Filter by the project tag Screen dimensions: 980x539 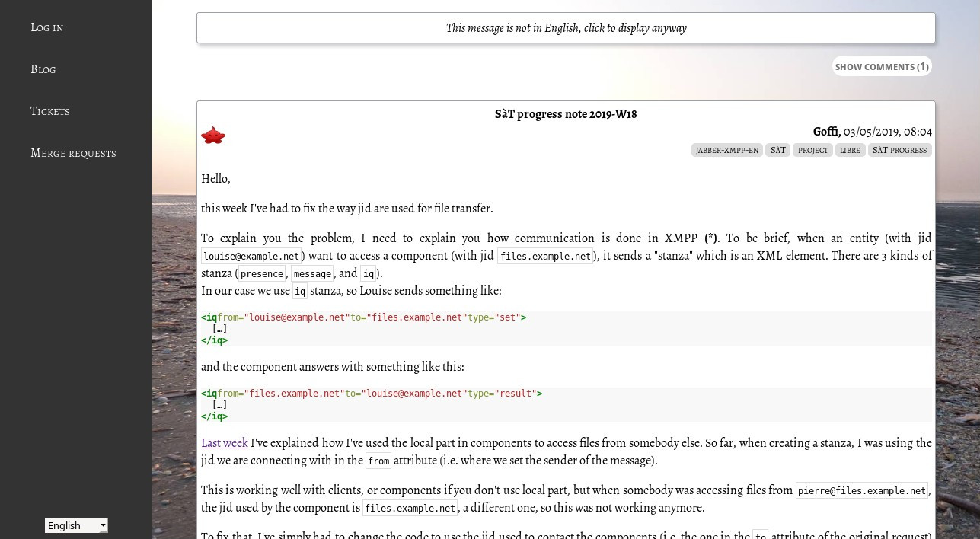click(x=812, y=150)
